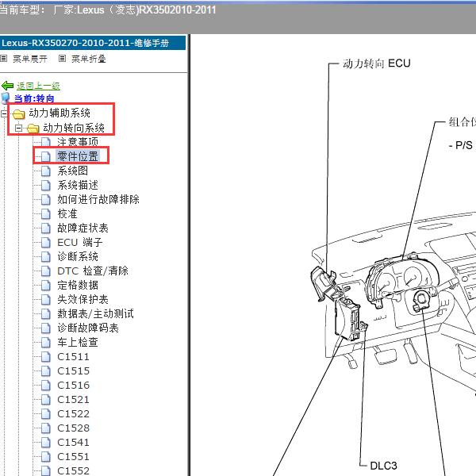Click the 菜单折叠 list icon
476x476 pixels.
pos(62,58)
